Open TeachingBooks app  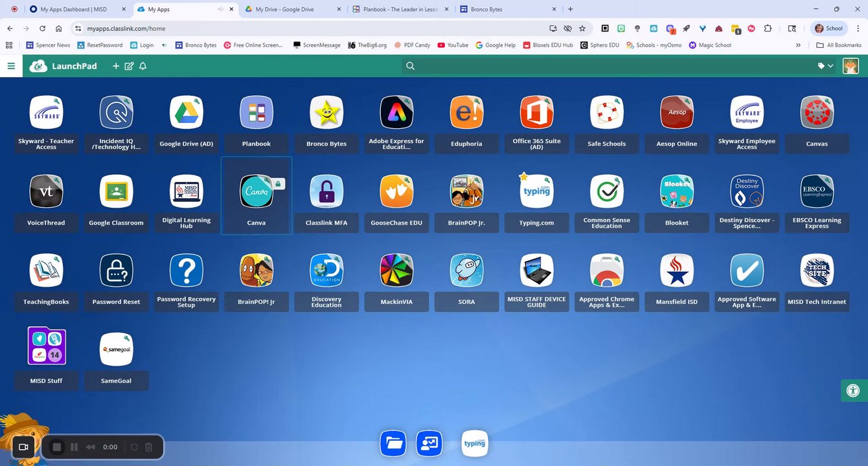(46, 271)
